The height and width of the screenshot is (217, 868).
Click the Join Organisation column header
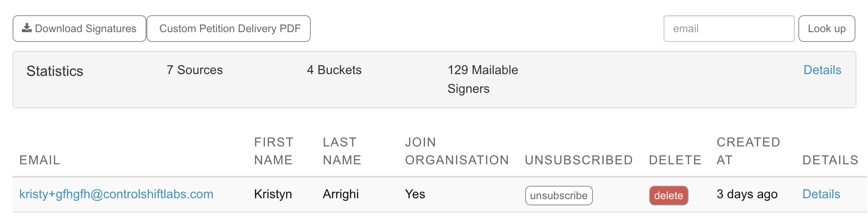point(457,151)
